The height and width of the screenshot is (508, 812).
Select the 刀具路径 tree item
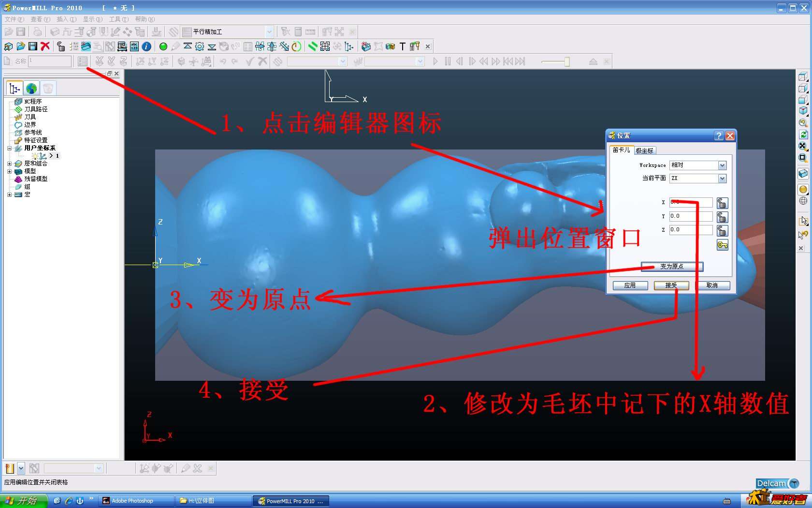[36, 109]
